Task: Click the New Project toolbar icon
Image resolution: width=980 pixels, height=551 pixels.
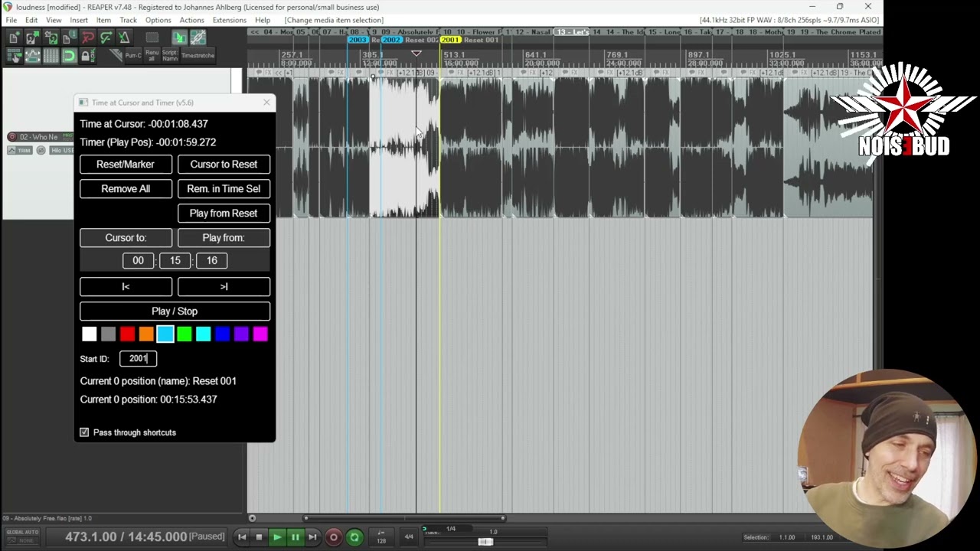Action: tap(14, 37)
